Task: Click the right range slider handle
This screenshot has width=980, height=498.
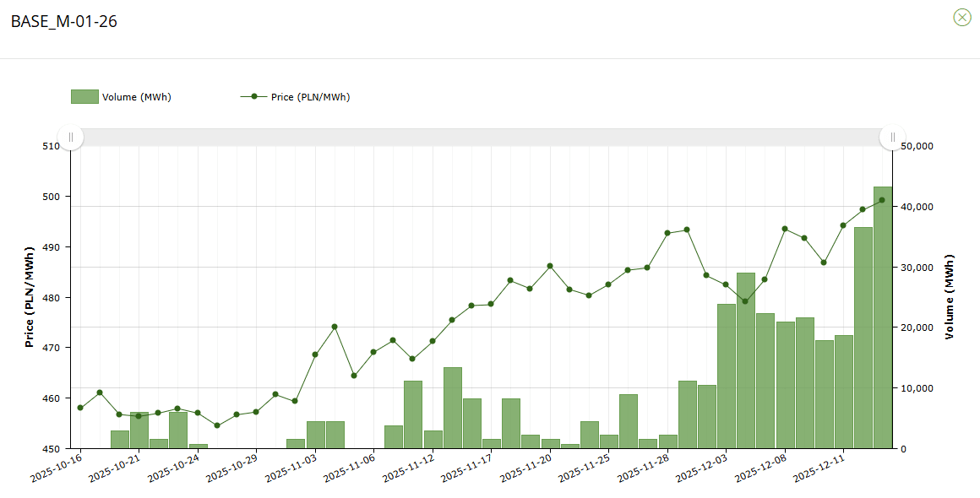Action: tap(892, 137)
